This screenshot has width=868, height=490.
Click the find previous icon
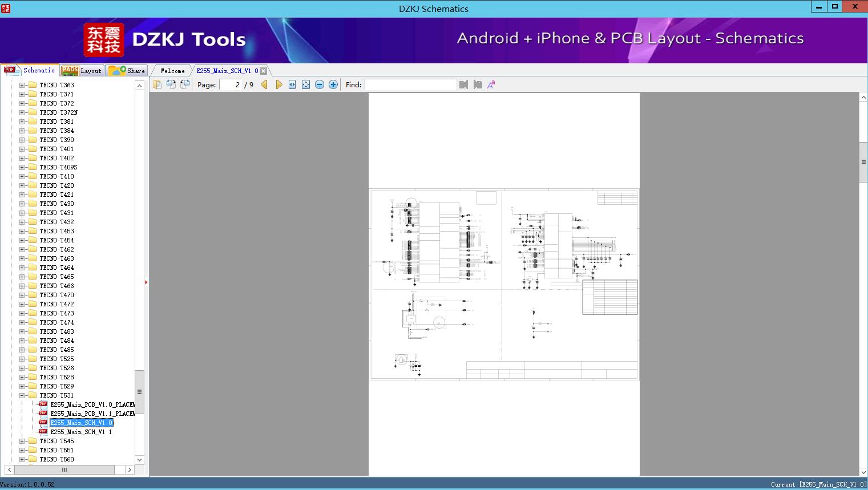click(x=463, y=84)
